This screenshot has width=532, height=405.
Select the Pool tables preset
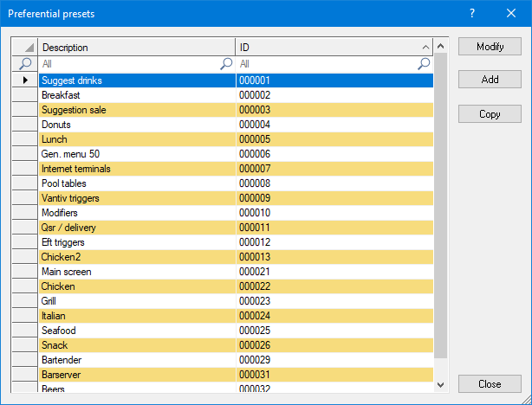pyautogui.click(x=137, y=183)
